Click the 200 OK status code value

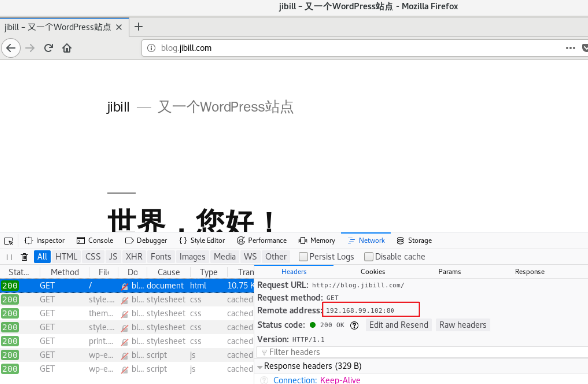[x=332, y=325]
